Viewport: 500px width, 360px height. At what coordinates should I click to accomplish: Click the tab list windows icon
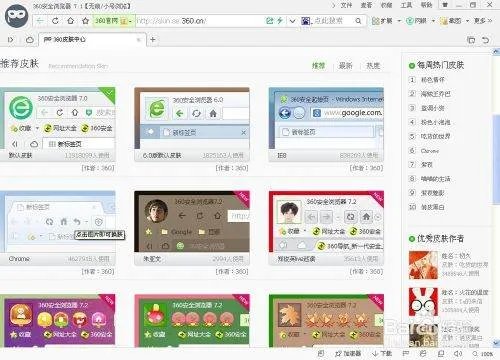click(471, 40)
